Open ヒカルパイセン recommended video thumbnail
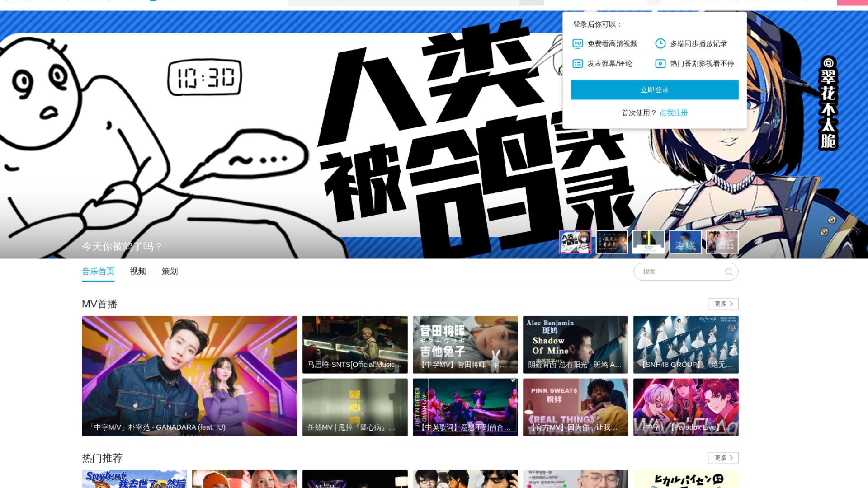The height and width of the screenshot is (488, 868). pos(686,479)
